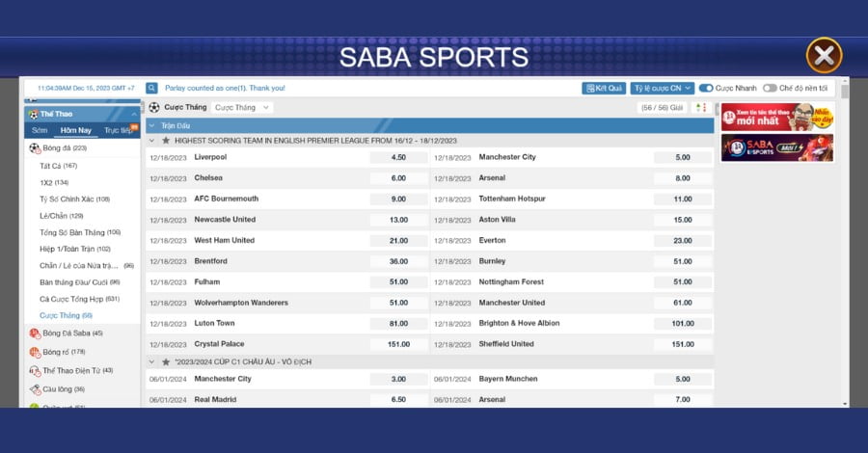
Task: Star the Highest Scoring Team league
Action: (x=166, y=141)
